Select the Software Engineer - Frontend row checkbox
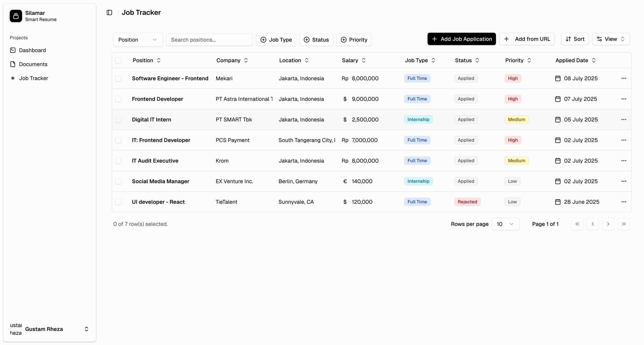Screen dimensions: 644x345 point(118,78)
